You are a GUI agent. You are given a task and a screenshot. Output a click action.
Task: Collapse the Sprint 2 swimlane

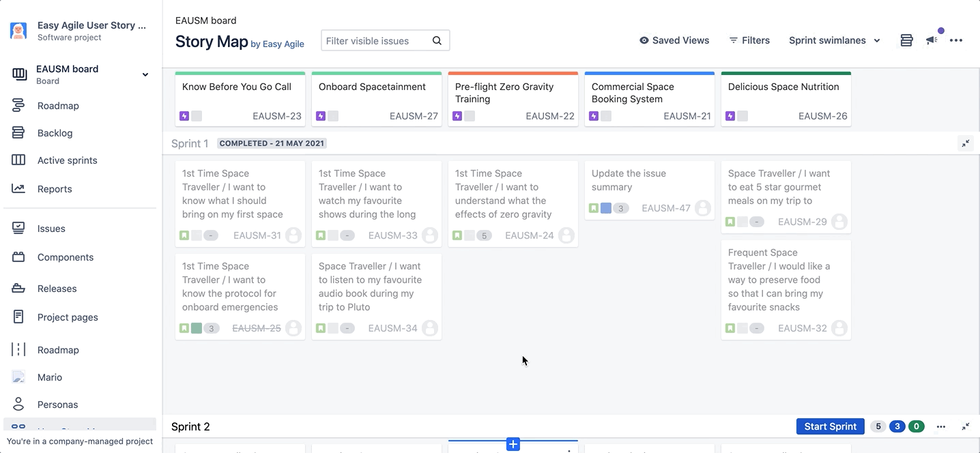pyautogui.click(x=966, y=426)
